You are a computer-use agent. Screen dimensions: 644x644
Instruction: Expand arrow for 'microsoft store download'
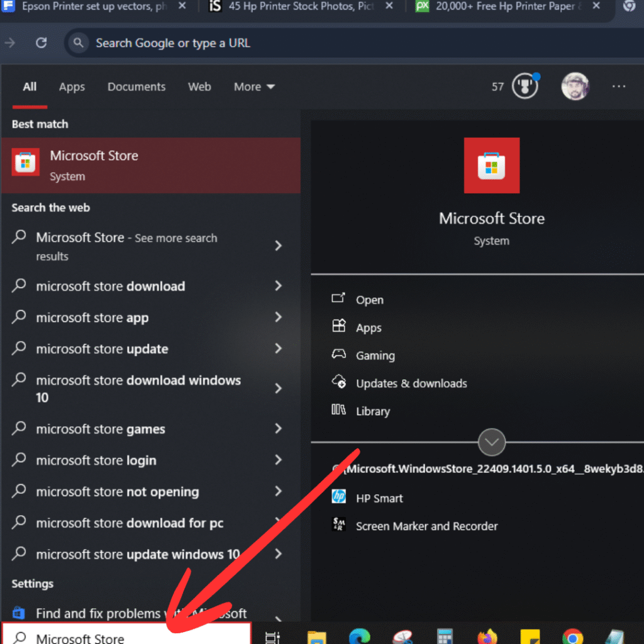279,286
